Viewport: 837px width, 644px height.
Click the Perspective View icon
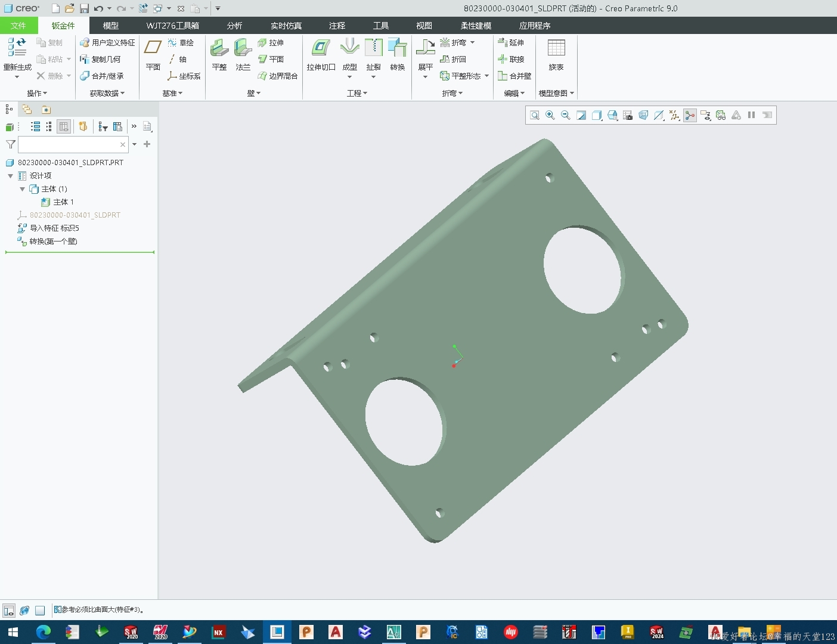pos(643,115)
